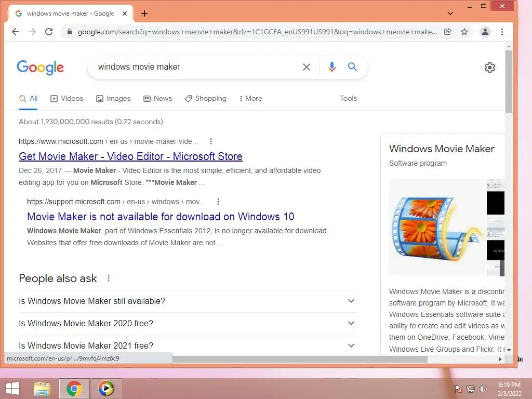View site info via padlock icon

[x=70, y=32]
